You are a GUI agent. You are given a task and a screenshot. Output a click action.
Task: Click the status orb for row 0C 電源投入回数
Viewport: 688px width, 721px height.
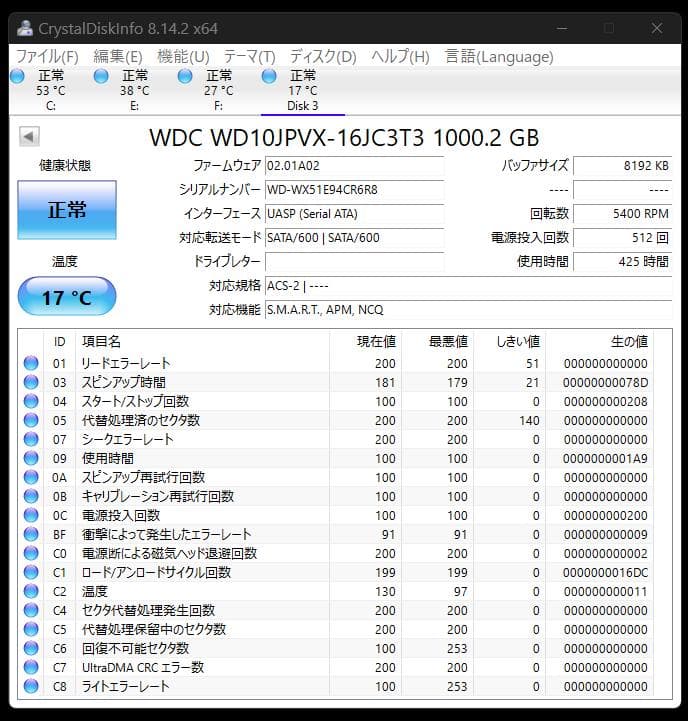pyautogui.click(x=31, y=515)
